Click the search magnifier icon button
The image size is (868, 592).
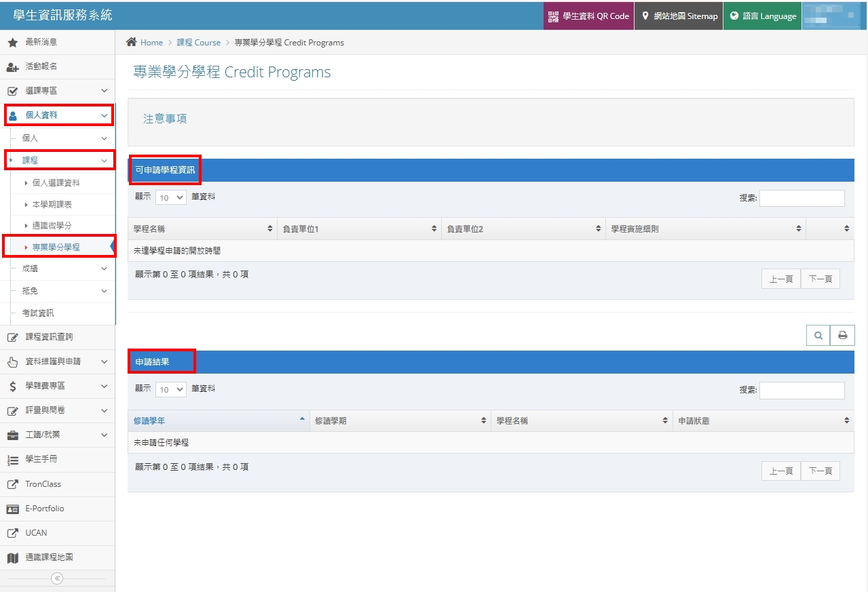[x=818, y=335]
